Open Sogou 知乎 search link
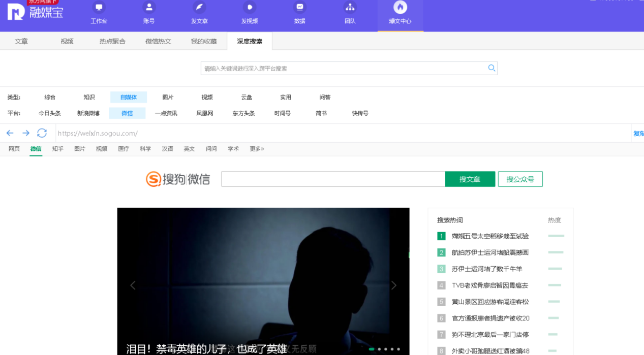The height and width of the screenshot is (355, 644). tap(57, 149)
